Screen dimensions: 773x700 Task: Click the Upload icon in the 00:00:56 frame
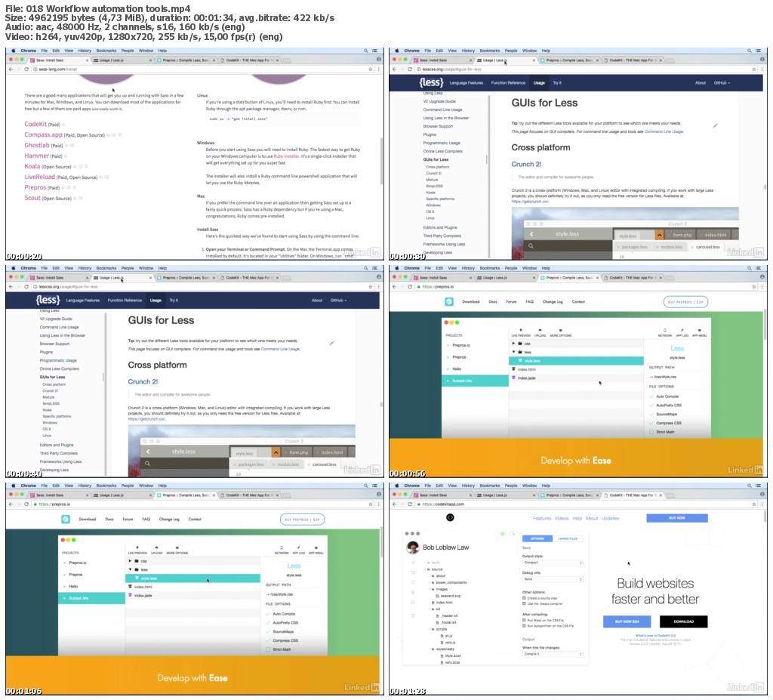tap(540, 330)
